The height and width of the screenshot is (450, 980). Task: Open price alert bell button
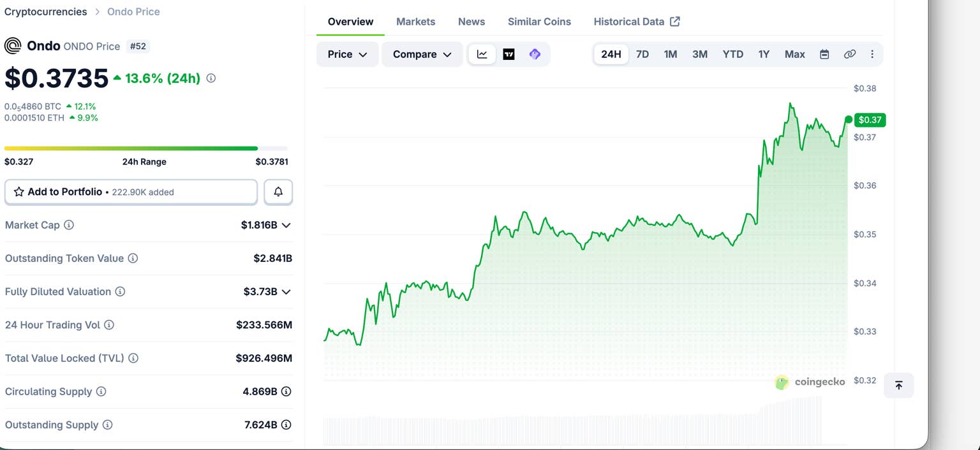click(x=278, y=192)
